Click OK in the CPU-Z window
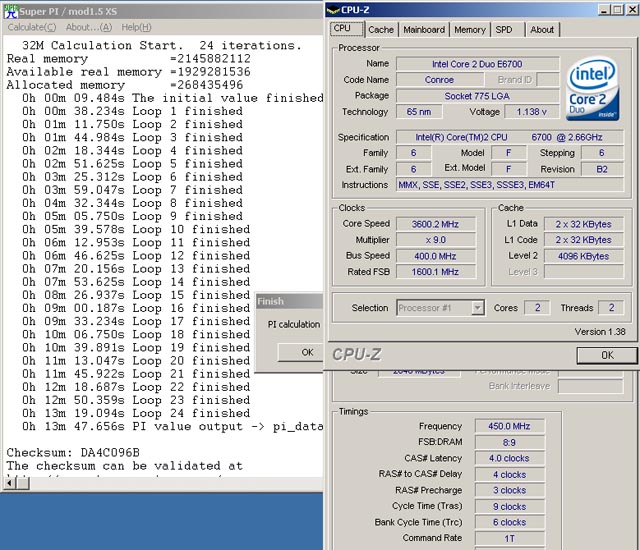 (x=607, y=355)
